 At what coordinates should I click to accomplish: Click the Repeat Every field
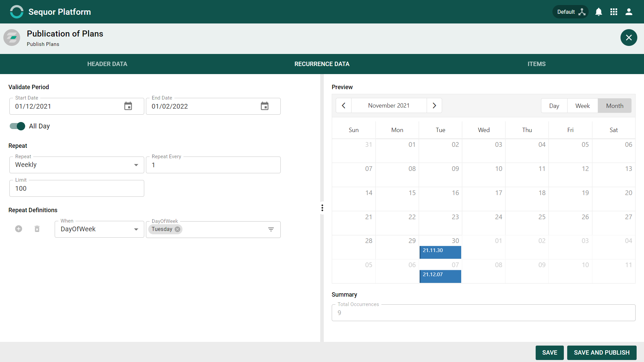pyautogui.click(x=213, y=165)
